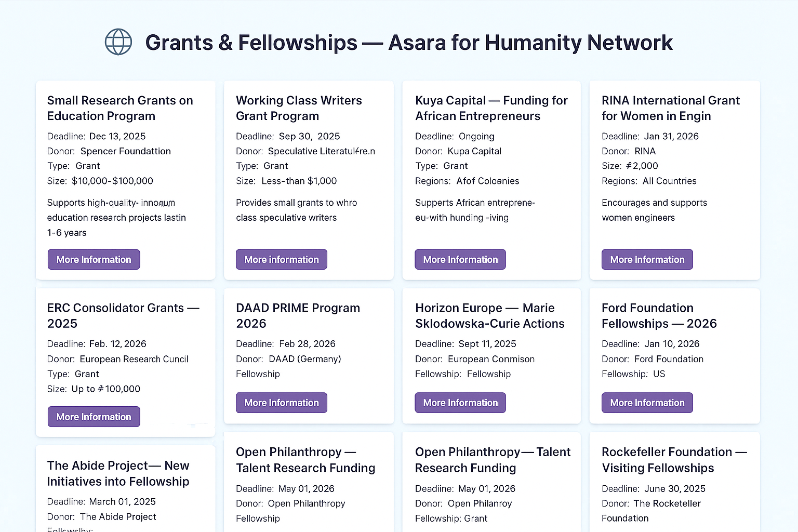Click the globe logo icon in the header

point(118,42)
